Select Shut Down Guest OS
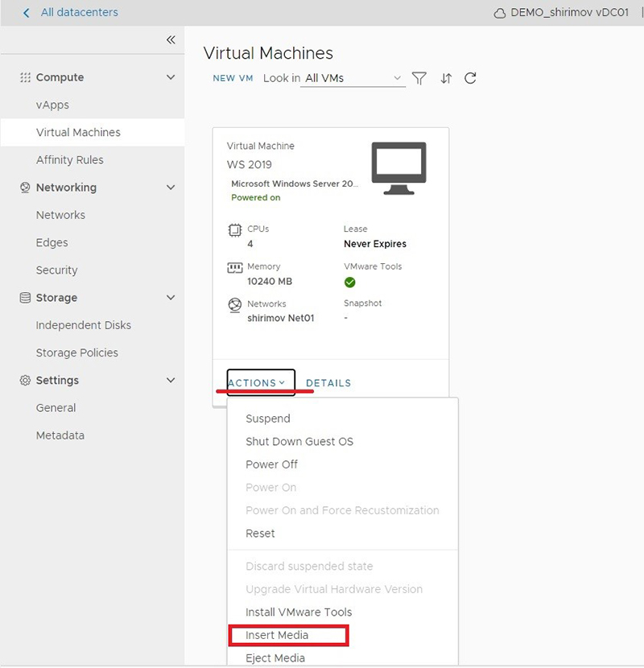The image size is (644, 668). tap(299, 442)
